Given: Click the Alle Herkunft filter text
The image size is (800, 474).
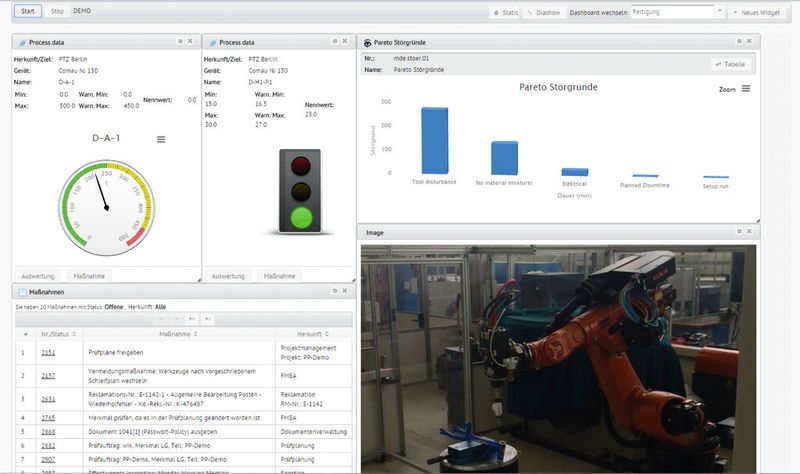Looking at the screenshot, I should tap(160, 307).
